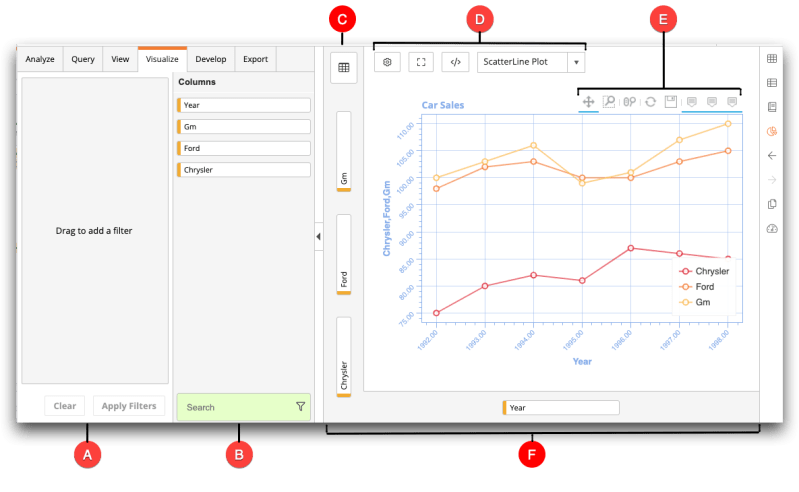The height and width of the screenshot is (492, 799).
Task: Click the table rows icon in right sidebar
Action: 771,83
